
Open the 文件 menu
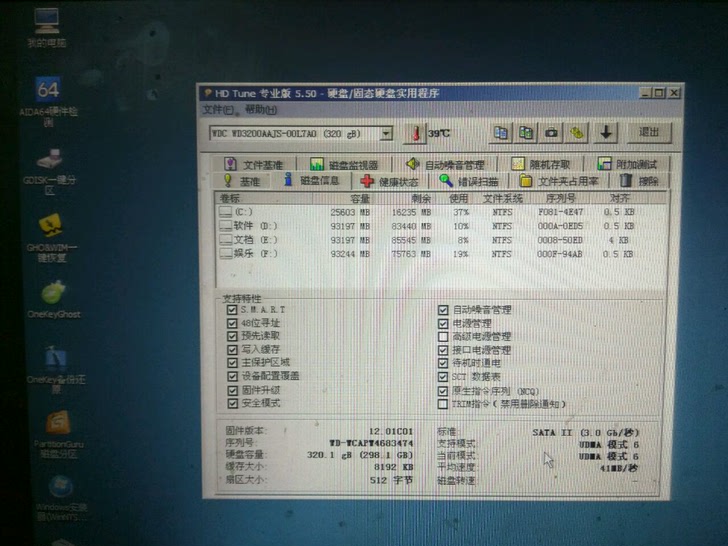218,110
